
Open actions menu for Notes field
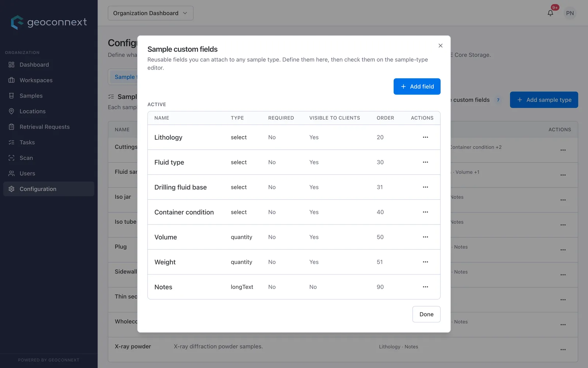tap(425, 287)
